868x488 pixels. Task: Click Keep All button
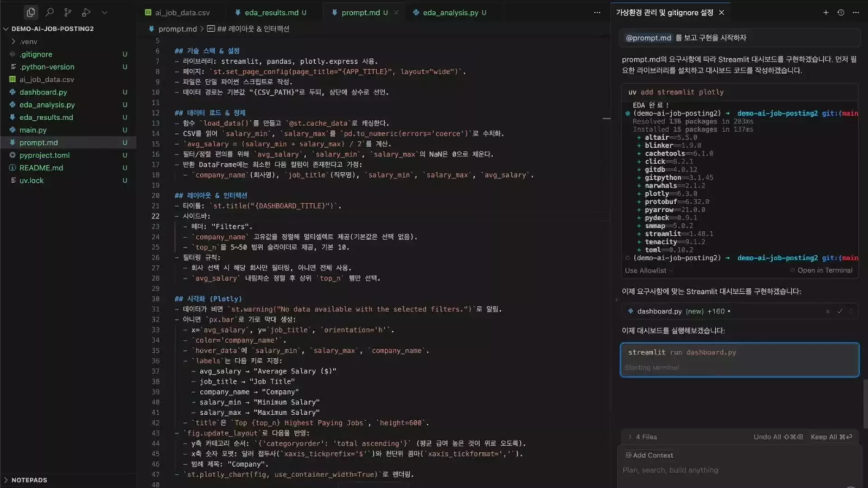[x=831, y=437]
